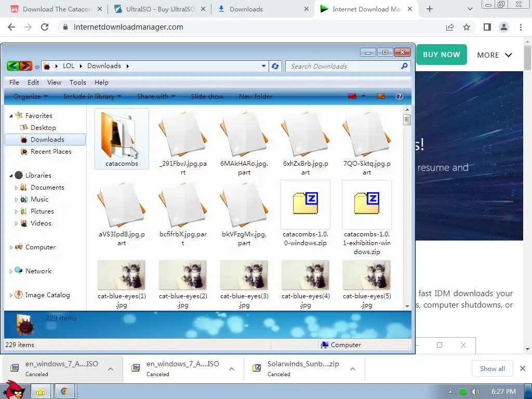
Task: Expand the Computer tree node
Action: coord(11,247)
